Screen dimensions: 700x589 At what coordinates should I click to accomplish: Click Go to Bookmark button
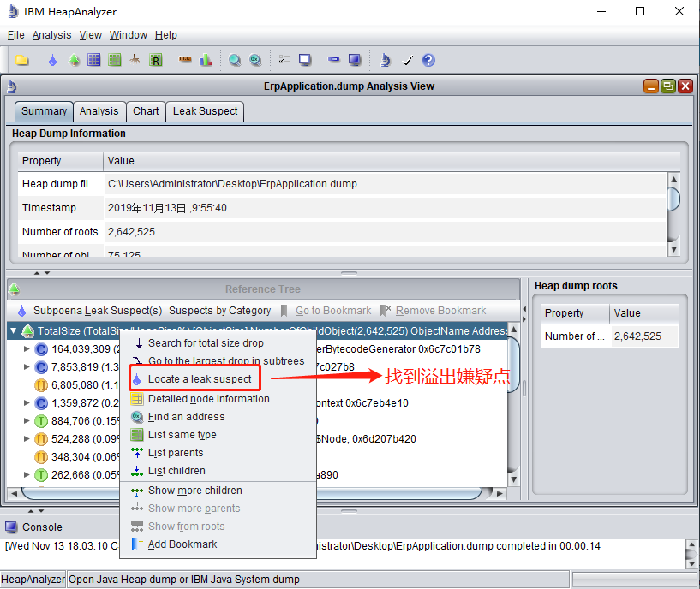click(x=326, y=311)
